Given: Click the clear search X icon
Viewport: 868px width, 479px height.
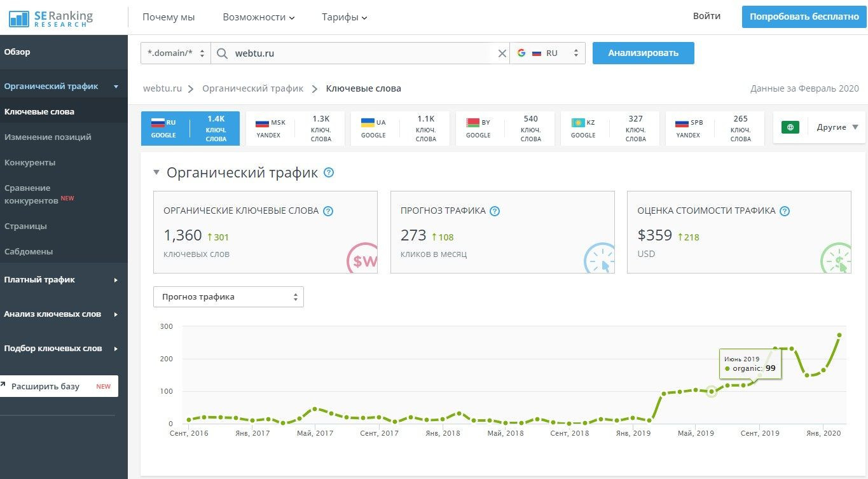Looking at the screenshot, I should click(x=502, y=53).
